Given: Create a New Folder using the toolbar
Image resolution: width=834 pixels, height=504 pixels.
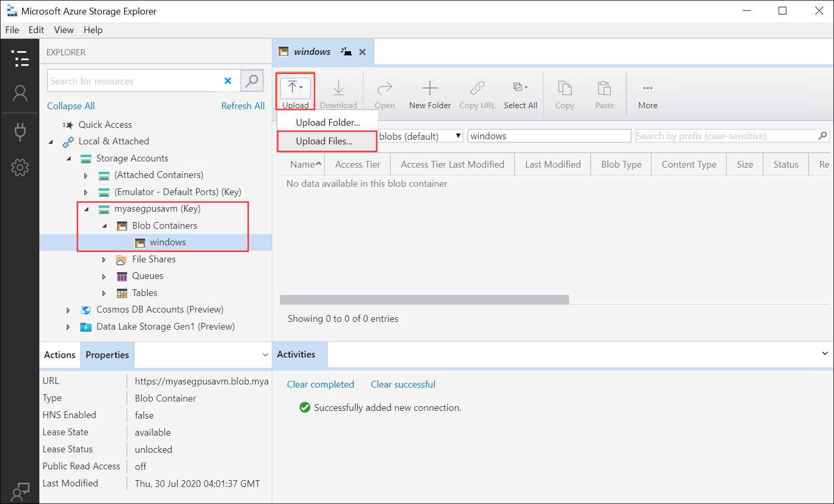Looking at the screenshot, I should click(x=430, y=93).
